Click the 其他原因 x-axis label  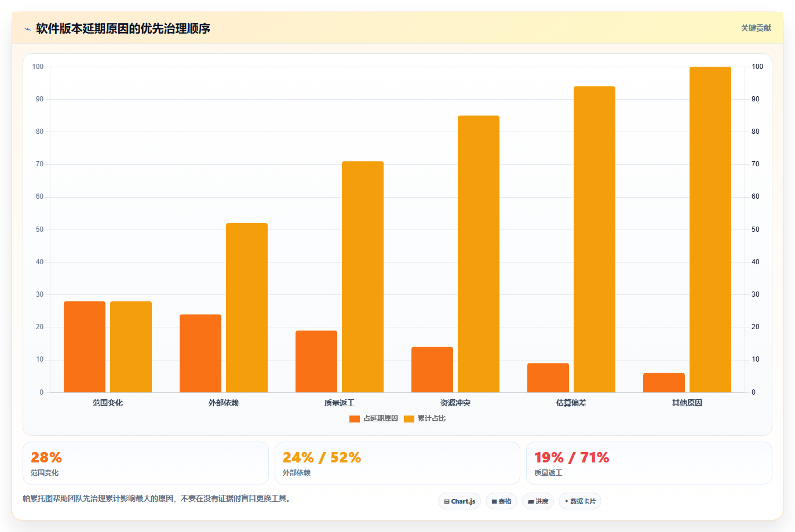[687, 403]
